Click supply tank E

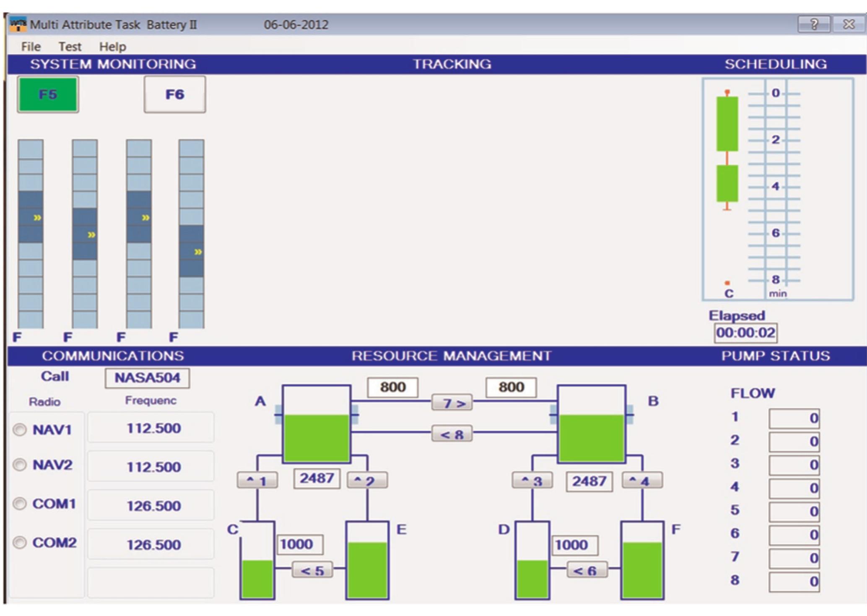[367, 560]
